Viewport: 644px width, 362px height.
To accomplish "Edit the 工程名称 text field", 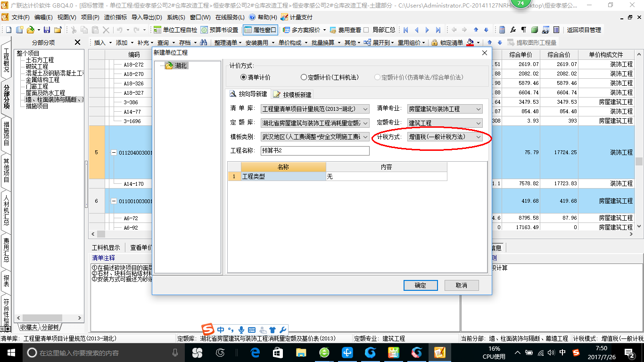I will pyautogui.click(x=315, y=151).
